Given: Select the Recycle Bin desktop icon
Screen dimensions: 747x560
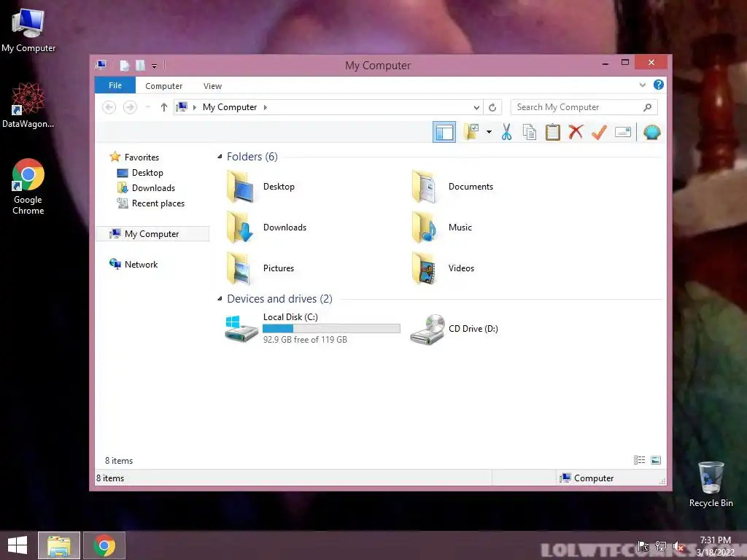Looking at the screenshot, I should (711, 484).
